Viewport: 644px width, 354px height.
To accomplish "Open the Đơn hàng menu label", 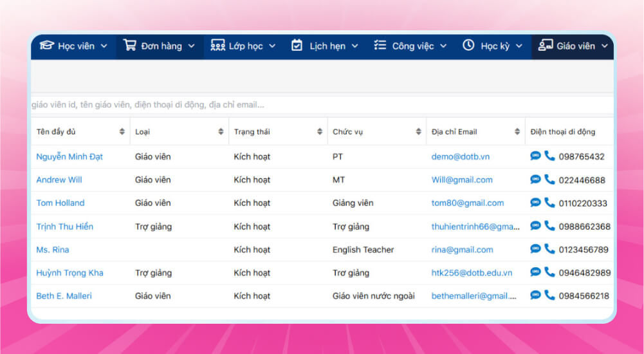I will tap(161, 46).
